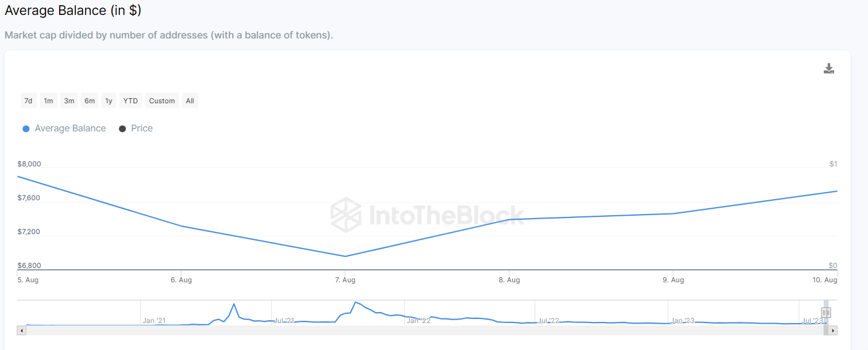Switch to the 1m time range
This screenshot has height=350, width=868.
pyautogui.click(x=49, y=101)
